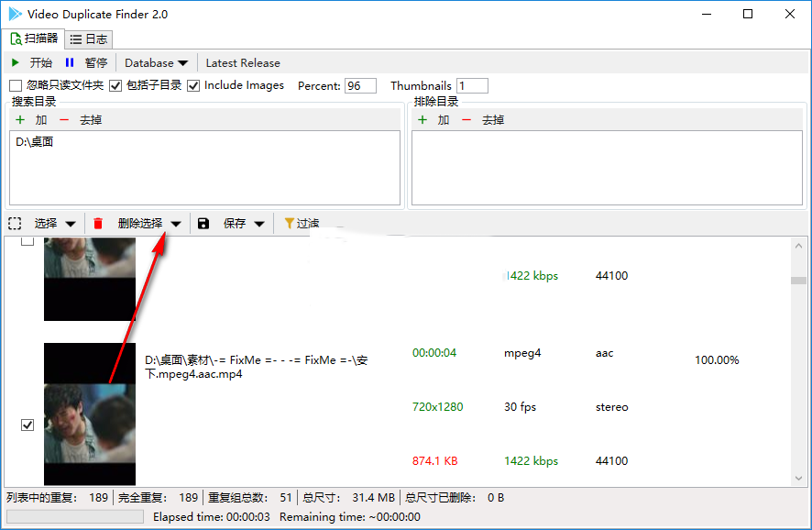
Task: Click the thumbnail of 安下.mpeg4.aac.mp4
Action: click(x=90, y=414)
